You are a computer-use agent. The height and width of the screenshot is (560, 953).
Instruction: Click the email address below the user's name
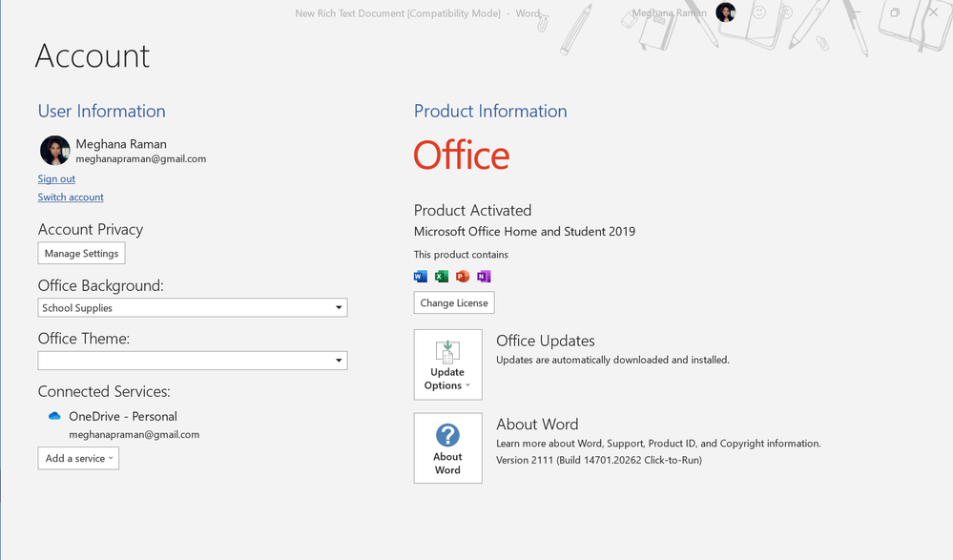(x=141, y=159)
